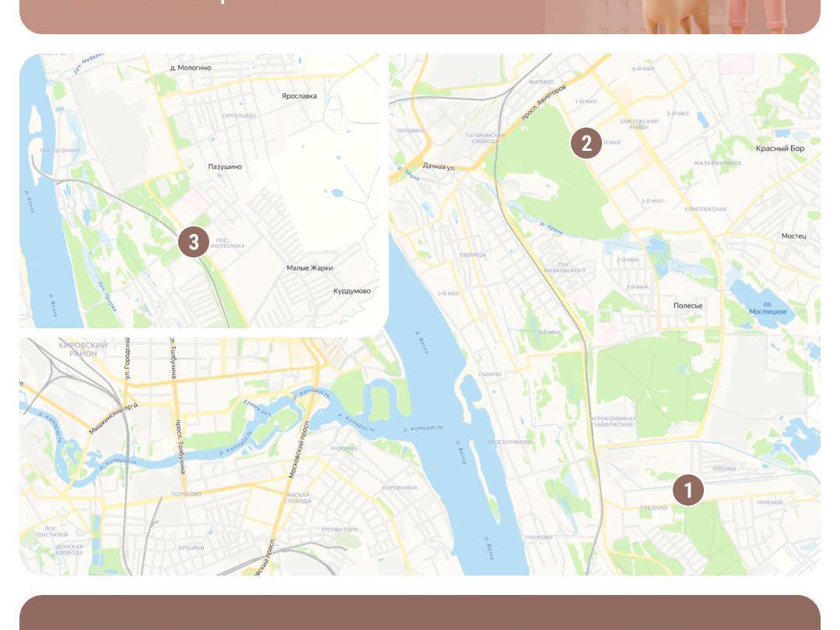Click the Кировский район label
Screen dimensions: 840x630
pyautogui.click(x=83, y=349)
